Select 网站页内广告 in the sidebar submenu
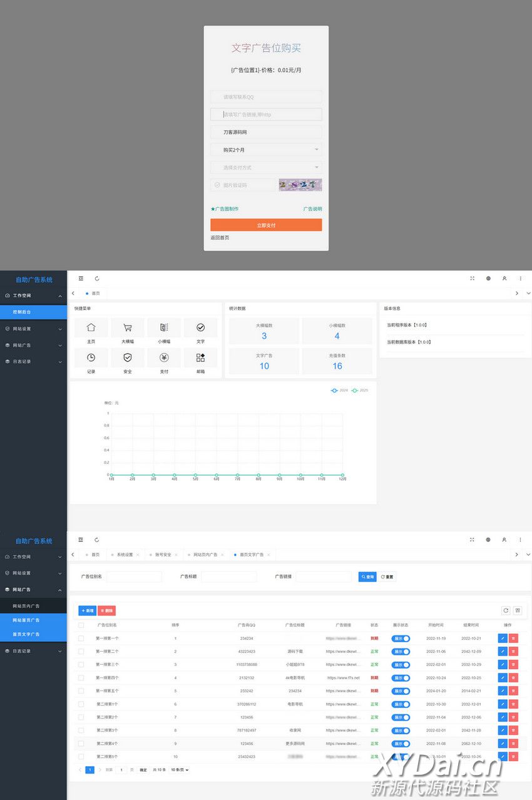532x800 pixels. pyautogui.click(x=26, y=606)
